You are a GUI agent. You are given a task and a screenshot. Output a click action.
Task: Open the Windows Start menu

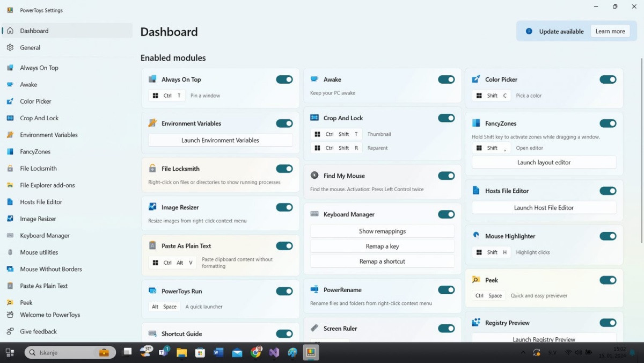[10, 352]
